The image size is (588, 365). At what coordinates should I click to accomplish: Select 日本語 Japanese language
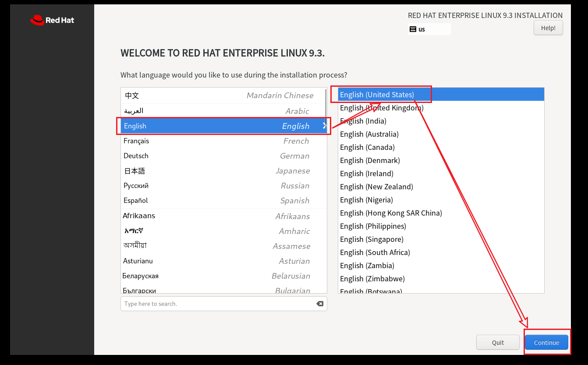pos(224,170)
